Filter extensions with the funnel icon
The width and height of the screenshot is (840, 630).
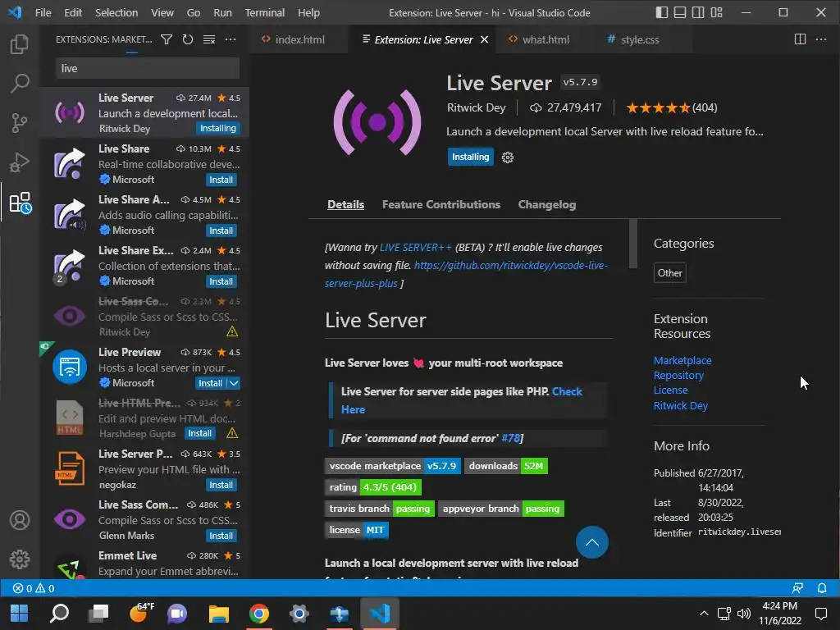167,39
